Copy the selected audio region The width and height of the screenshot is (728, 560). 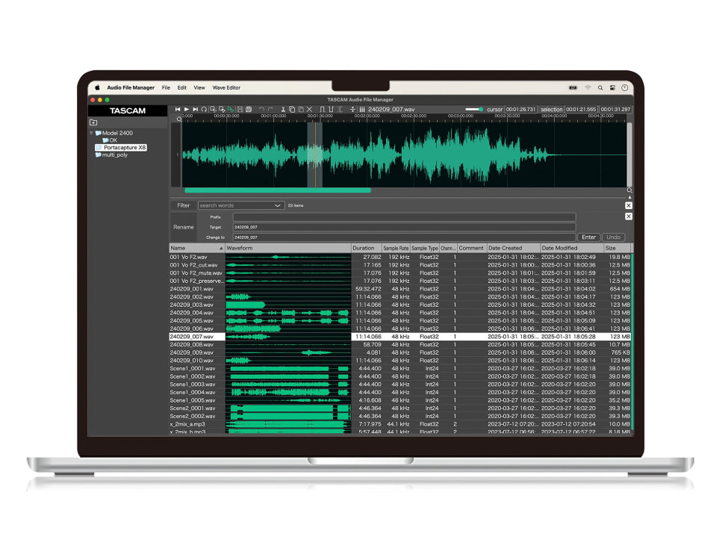pyautogui.click(x=293, y=109)
